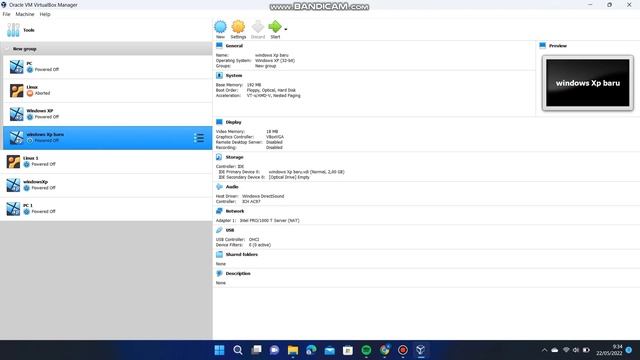Open the USB settings header

coord(230,230)
